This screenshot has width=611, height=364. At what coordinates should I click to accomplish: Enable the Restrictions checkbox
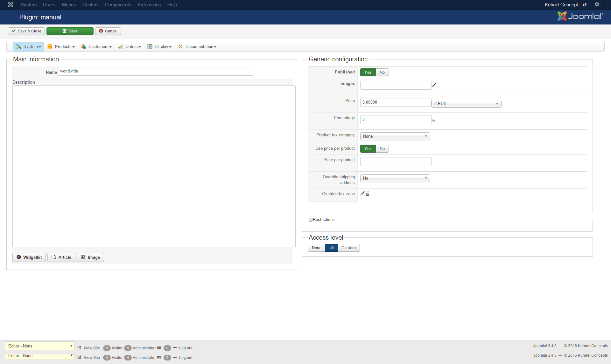click(311, 220)
